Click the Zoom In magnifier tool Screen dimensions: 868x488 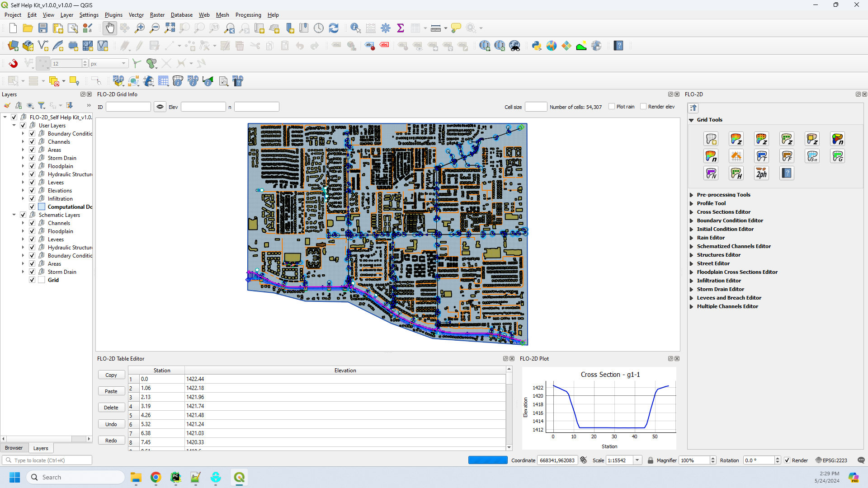click(x=140, y=28)
